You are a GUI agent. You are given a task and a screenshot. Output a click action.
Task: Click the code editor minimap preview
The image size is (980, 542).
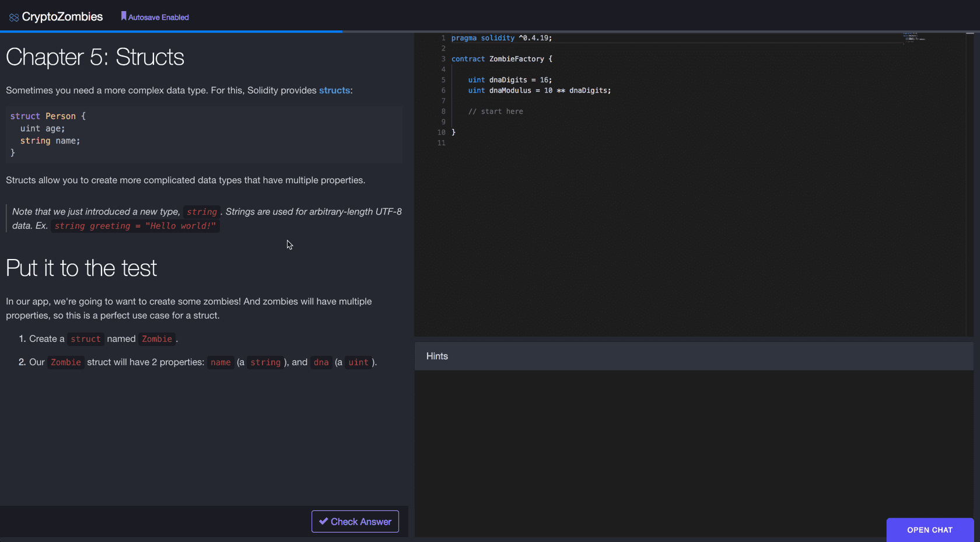coord(914,37)
